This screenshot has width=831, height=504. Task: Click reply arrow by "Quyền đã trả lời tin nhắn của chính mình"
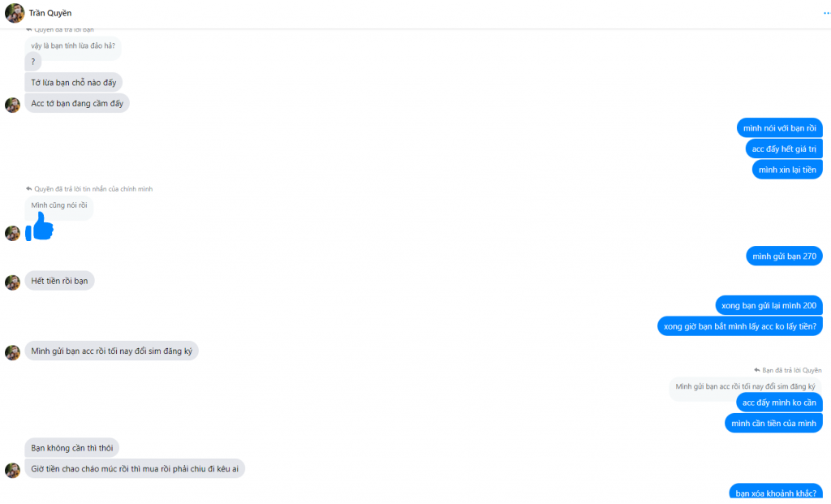28,189
